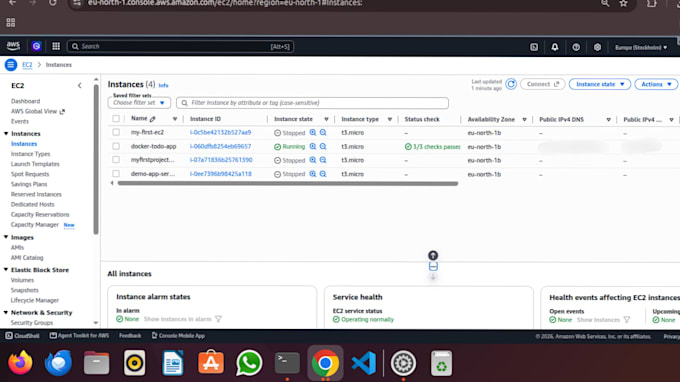Open the AWS home logo

coord(13,46)
